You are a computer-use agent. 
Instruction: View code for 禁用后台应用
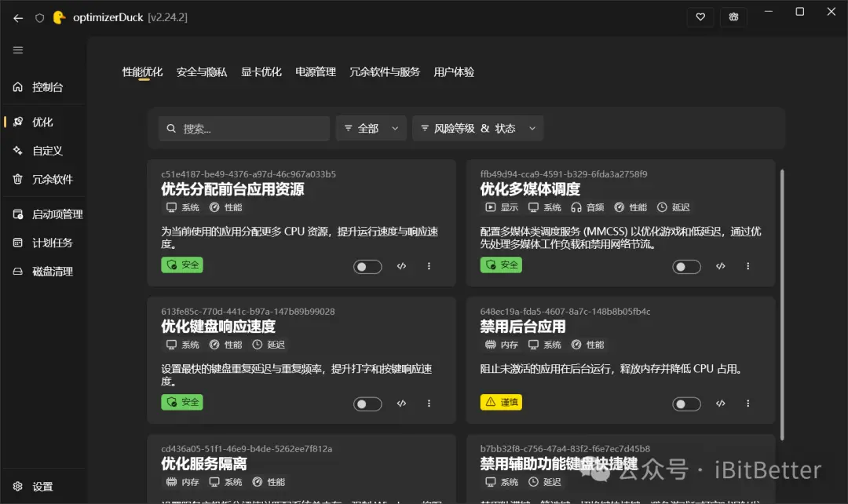[x=720, y=404]
